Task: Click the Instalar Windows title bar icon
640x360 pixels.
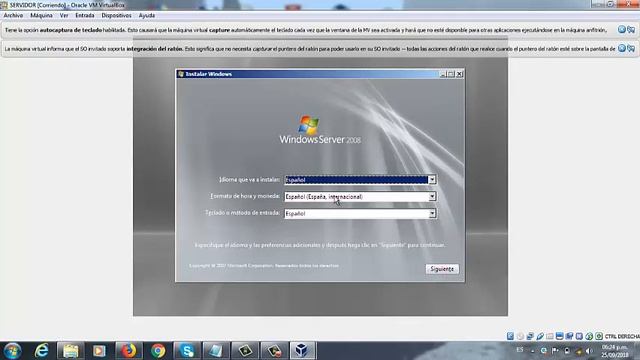Action: click(181, 74)
